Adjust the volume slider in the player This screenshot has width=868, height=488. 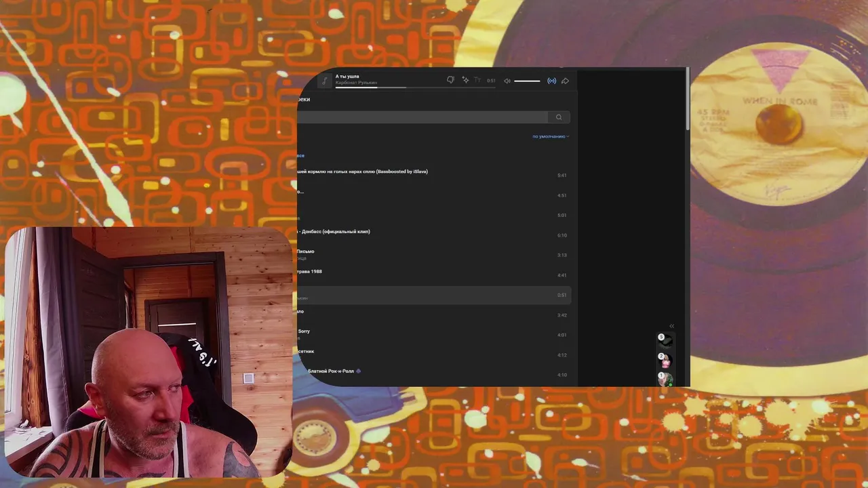tap(527, 81)
